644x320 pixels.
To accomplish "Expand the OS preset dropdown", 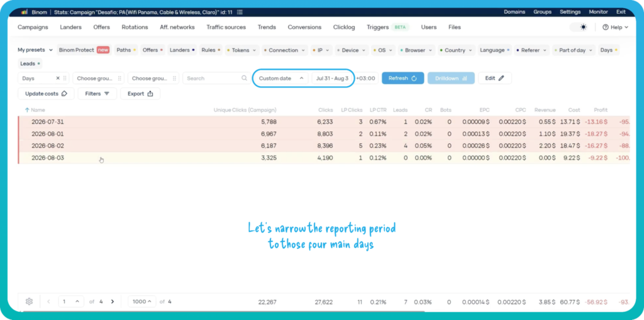I will click(x=384, y=50).
